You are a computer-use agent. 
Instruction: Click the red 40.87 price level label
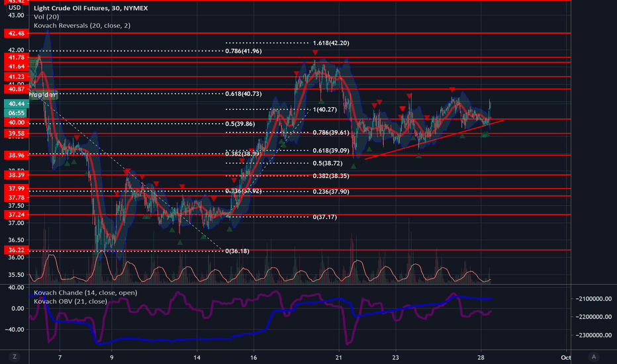tap(17, 89)
